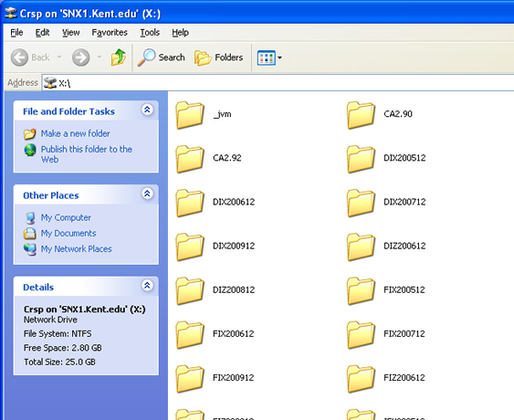
Task: Go up one folder level
Action: (119, 58)
